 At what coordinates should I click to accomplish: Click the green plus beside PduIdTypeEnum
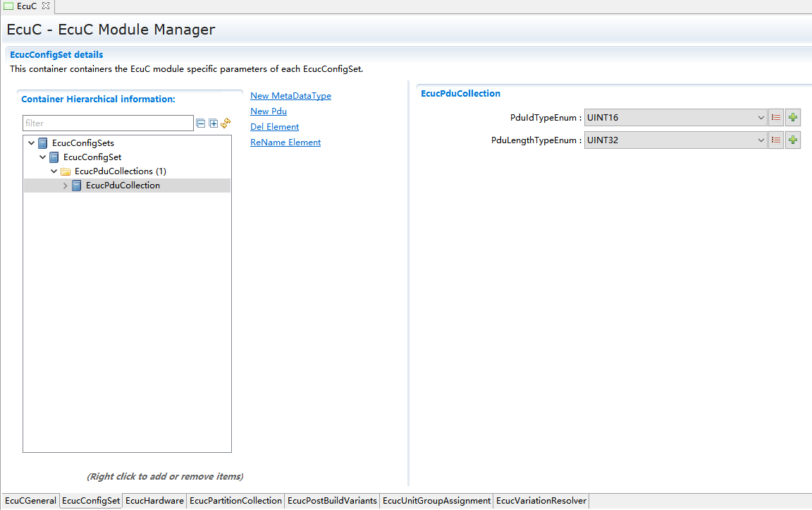793,118
